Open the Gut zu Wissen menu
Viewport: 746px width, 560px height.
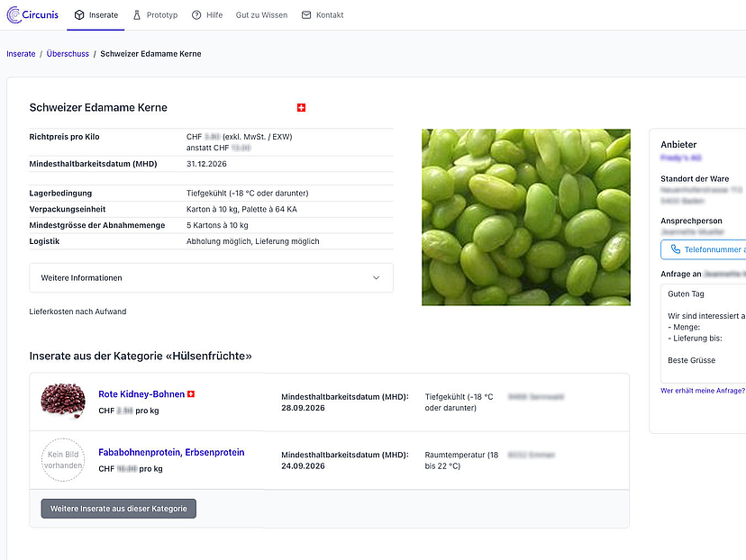261,15
